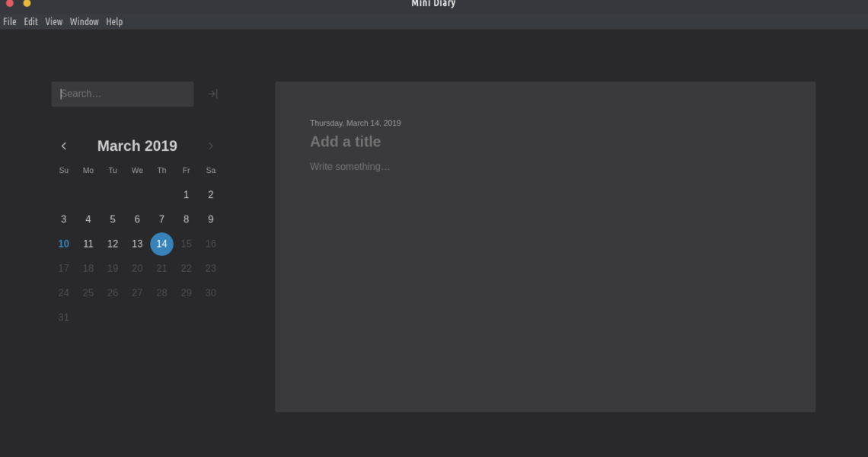
Task: Choose day 7 in the calendar
Action: (x=161, y=219)
